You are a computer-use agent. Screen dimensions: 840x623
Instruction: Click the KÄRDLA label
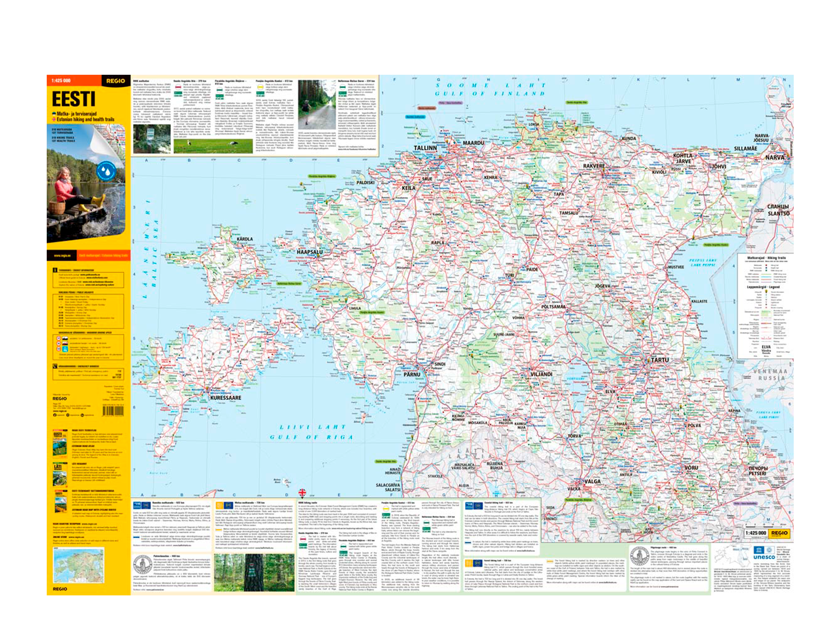click(x=245, y=239)
